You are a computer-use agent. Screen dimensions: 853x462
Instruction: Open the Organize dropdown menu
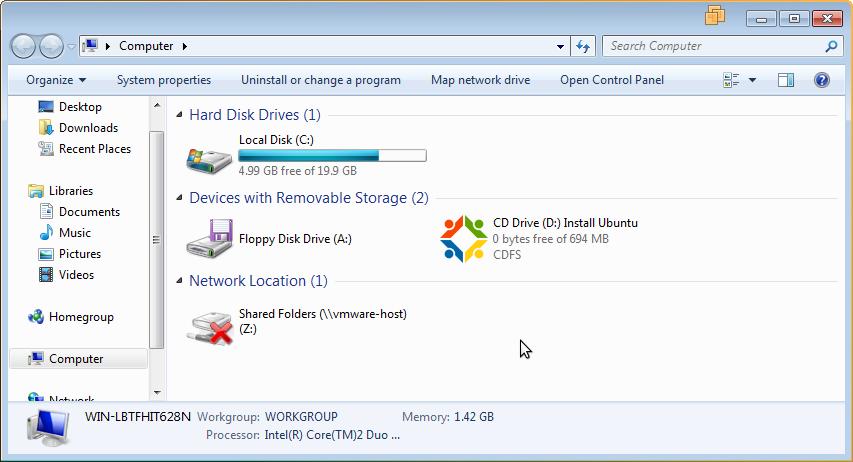click(x=56, y=80)
